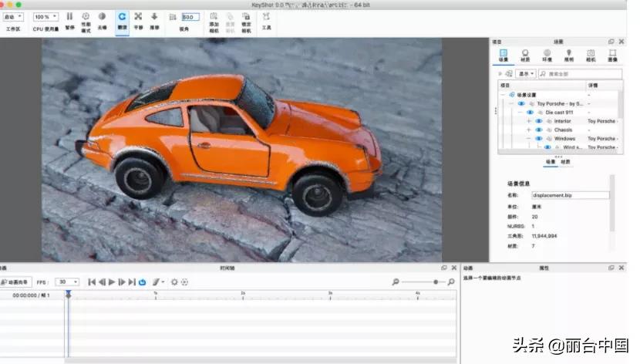Hide the Interior part with its eye icon
This screenshot has width=640, height=364.
tap(538, 121)
